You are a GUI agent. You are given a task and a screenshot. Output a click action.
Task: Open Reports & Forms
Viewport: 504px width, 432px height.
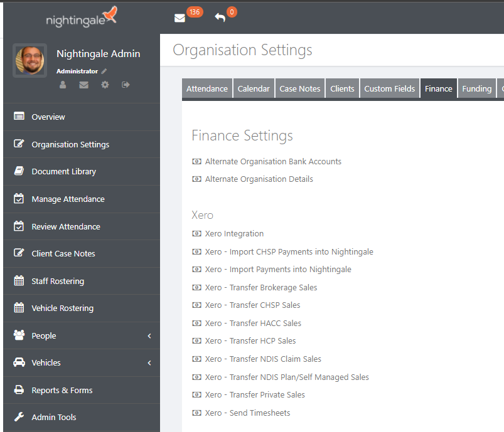pyautogui.click(x=62, y=390)
